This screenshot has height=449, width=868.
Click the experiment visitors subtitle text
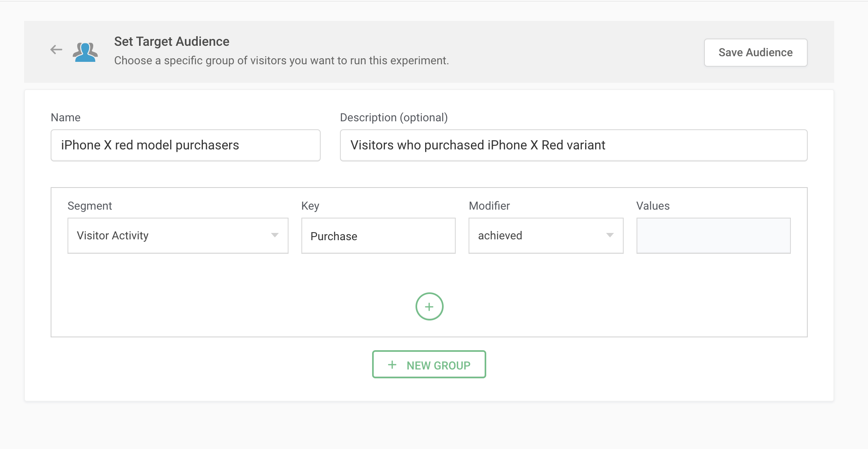pos(281,61)
